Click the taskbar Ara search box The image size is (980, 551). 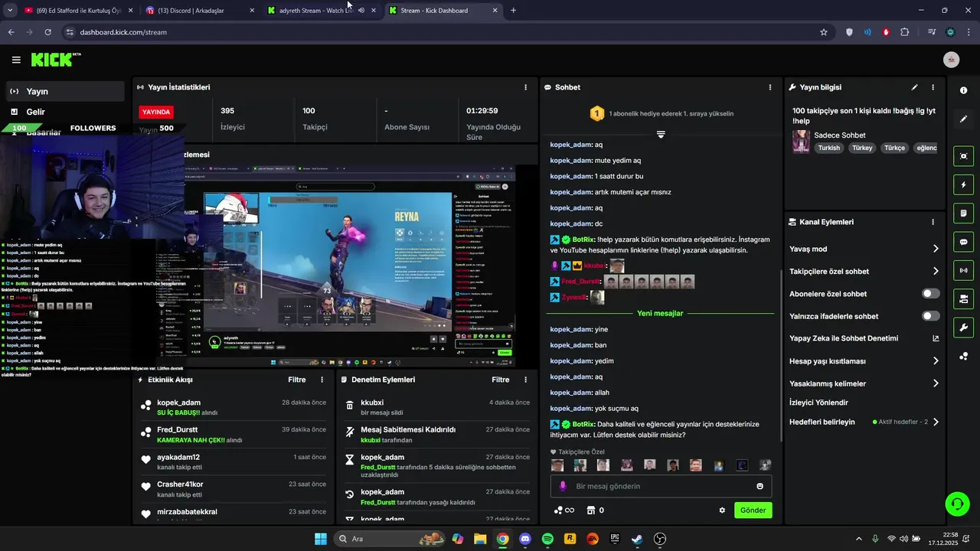tap(390, 539)
